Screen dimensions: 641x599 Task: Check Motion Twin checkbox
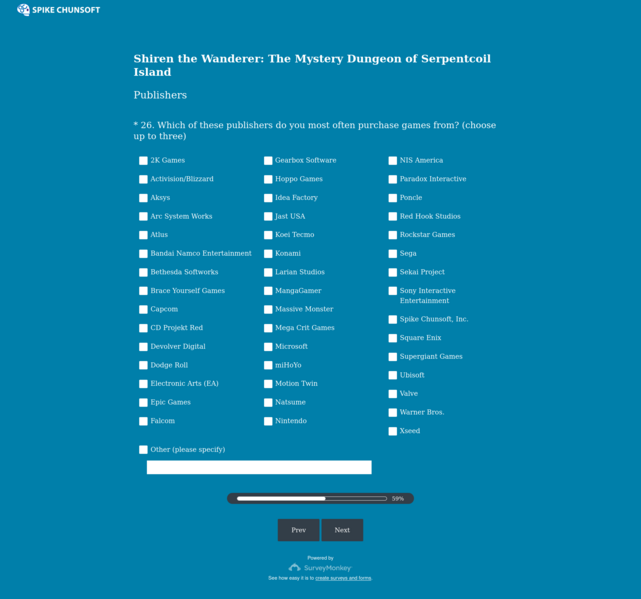(268, 384)
